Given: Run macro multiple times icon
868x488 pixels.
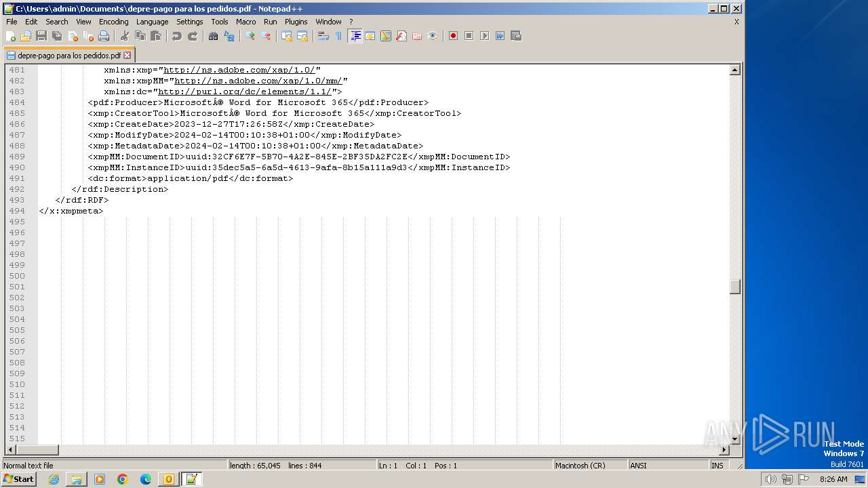Looking at the screenshot, I should click(500, 36).
